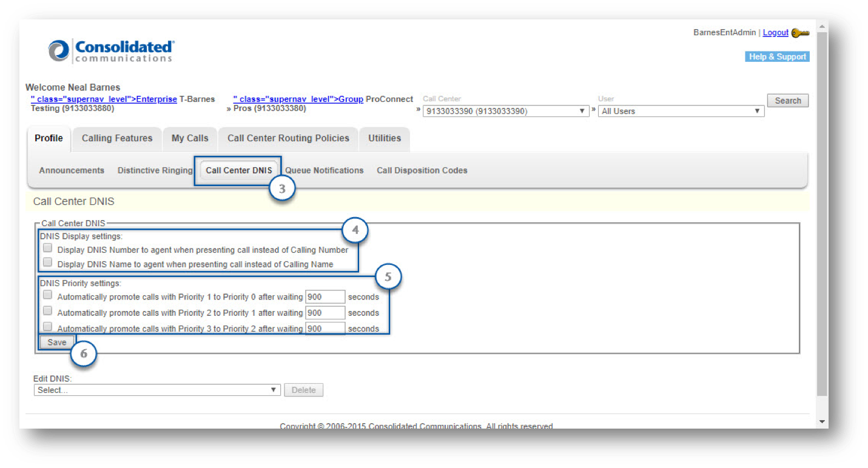Save the Call Center DNIS settings
The image size is (868, 468).
(57, 343)
